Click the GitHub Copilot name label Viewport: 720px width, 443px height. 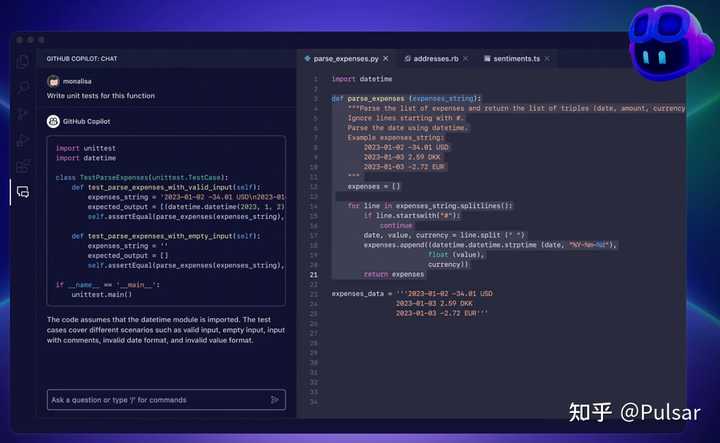[86, 121]
